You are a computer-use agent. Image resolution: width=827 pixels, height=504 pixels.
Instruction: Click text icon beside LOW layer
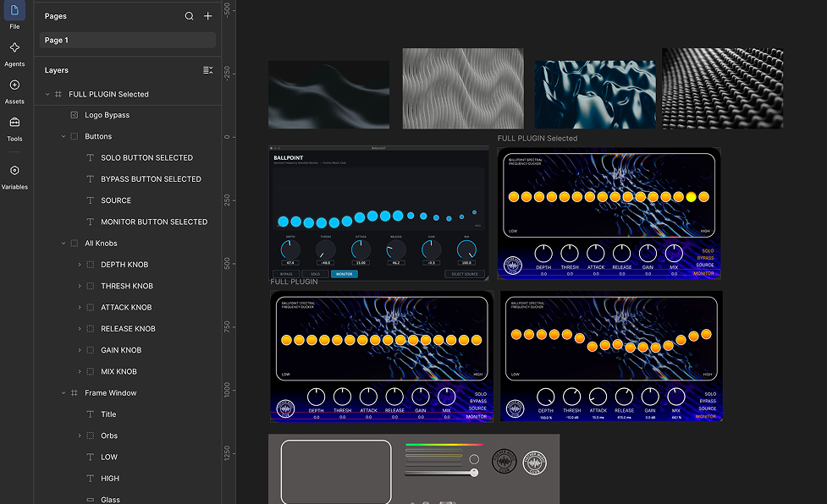pos(91,457)
